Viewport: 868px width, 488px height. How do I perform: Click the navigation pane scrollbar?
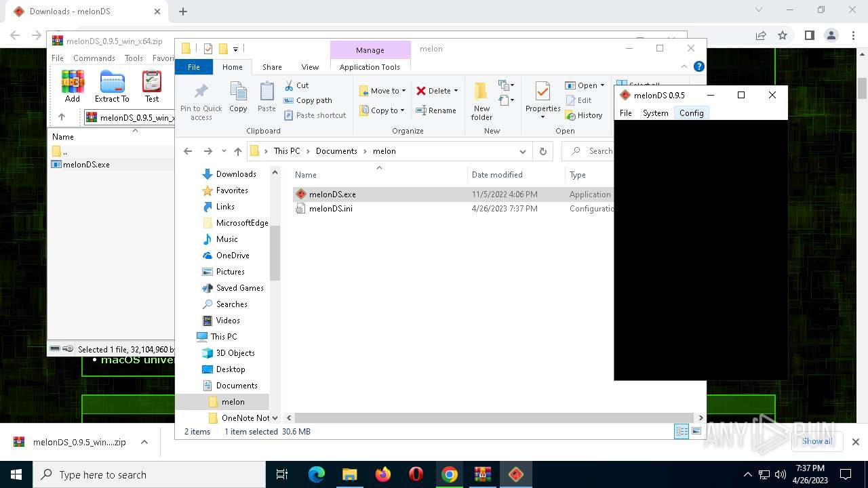click(275, 252)
